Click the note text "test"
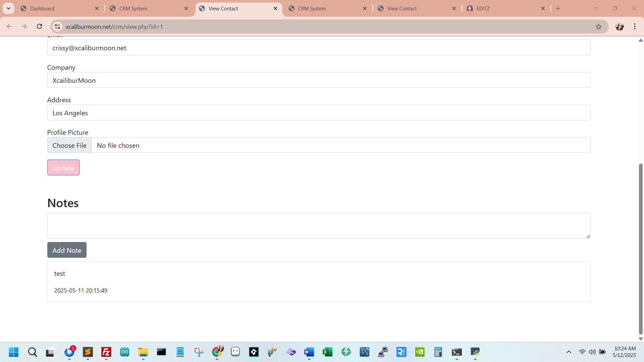The image size is (644, 362). 60,274
